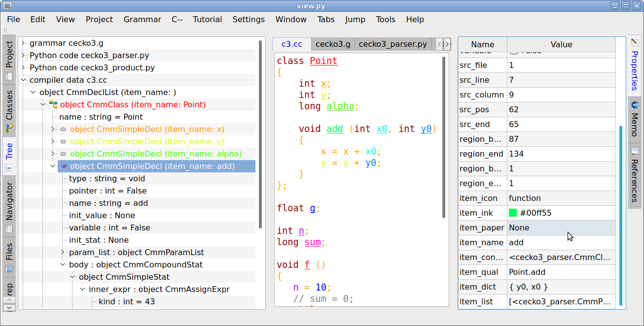Expand the param_list CmmParamList node

63,252
